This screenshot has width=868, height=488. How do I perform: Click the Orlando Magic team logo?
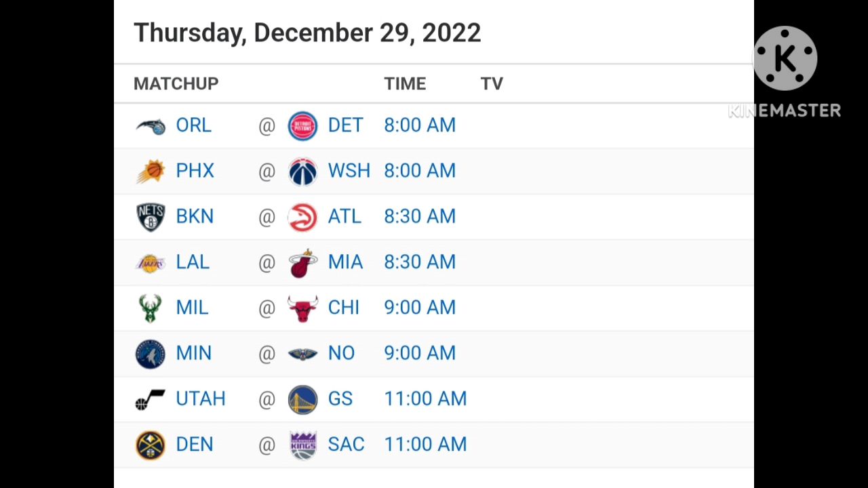pyautogui.click(x=151, y=126)
